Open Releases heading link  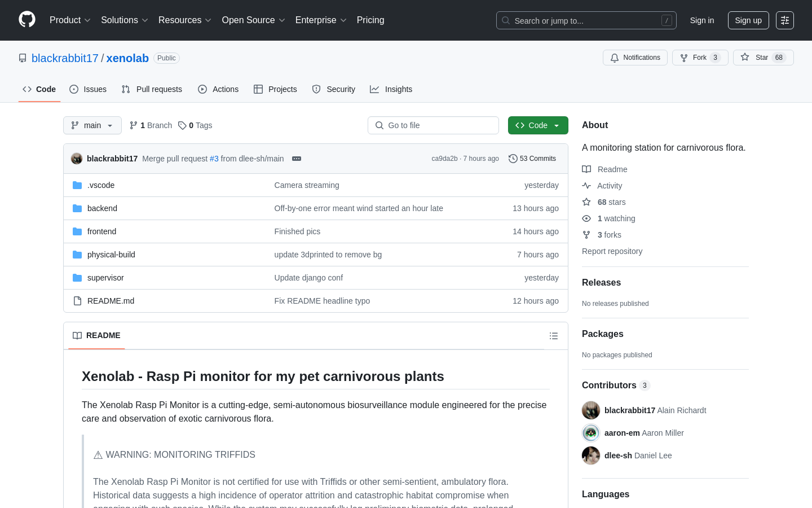pyautogui.click(x=601, y=283)
